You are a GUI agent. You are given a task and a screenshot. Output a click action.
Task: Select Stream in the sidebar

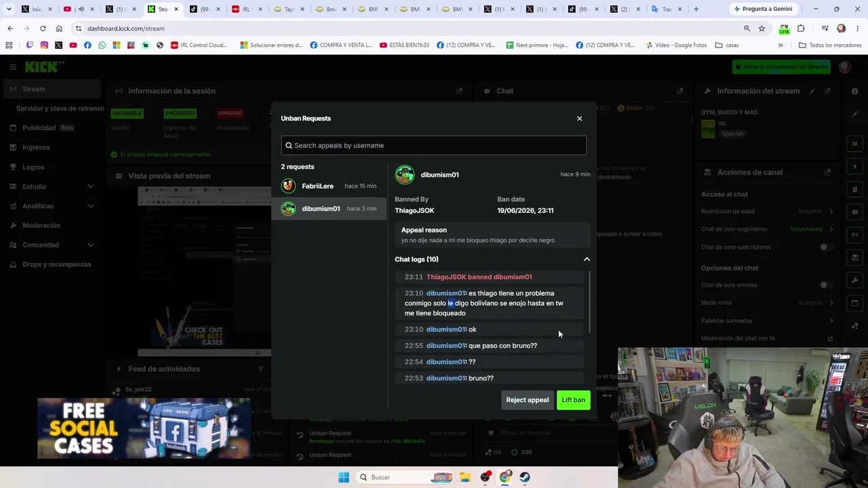pyautogui.click(x=53, y=89)
